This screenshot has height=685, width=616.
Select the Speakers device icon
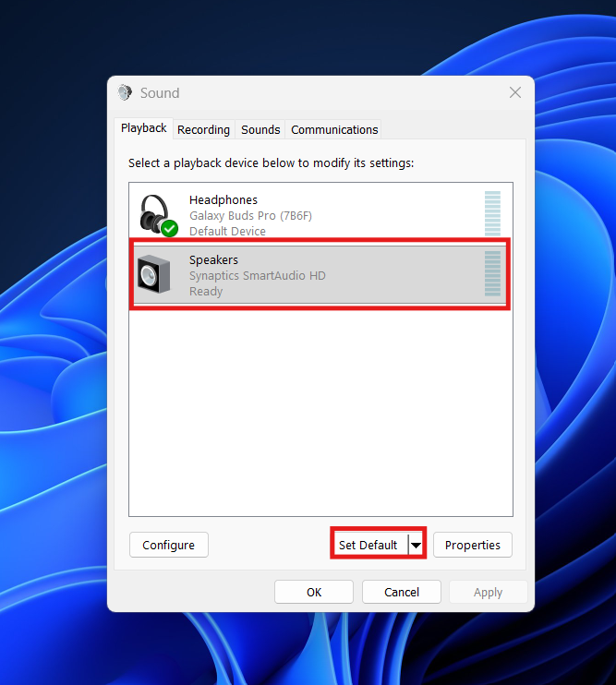point(154,274)
